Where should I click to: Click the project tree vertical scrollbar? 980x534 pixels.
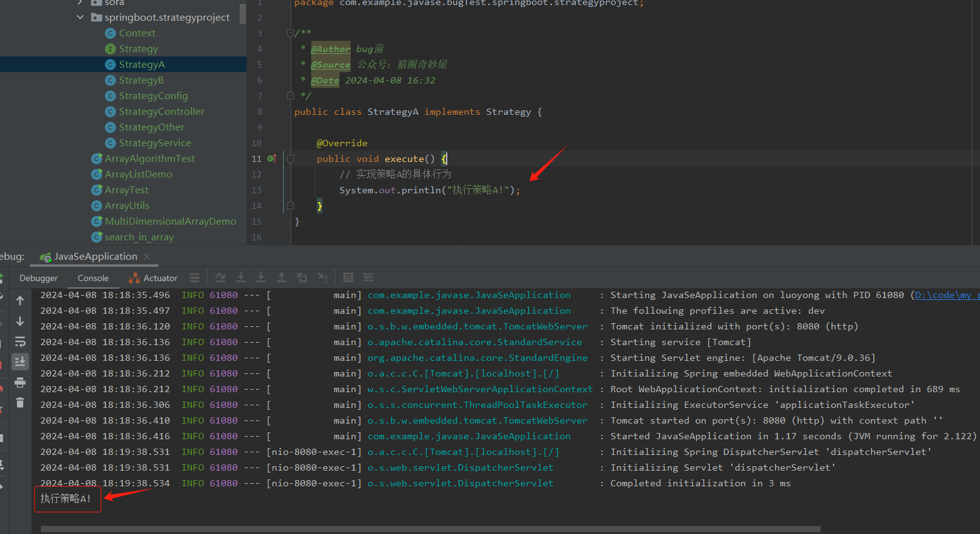click(x=243, y=13)
